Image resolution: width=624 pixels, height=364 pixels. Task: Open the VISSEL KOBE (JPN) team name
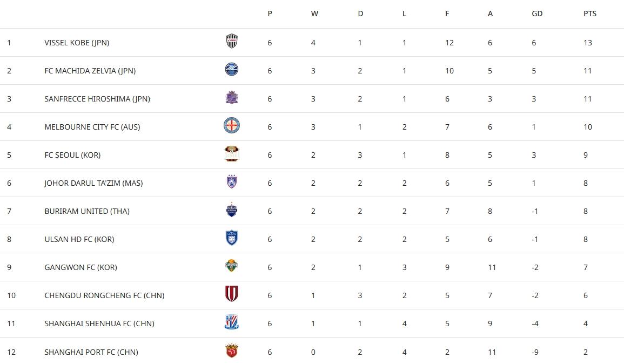pos(77,43)
